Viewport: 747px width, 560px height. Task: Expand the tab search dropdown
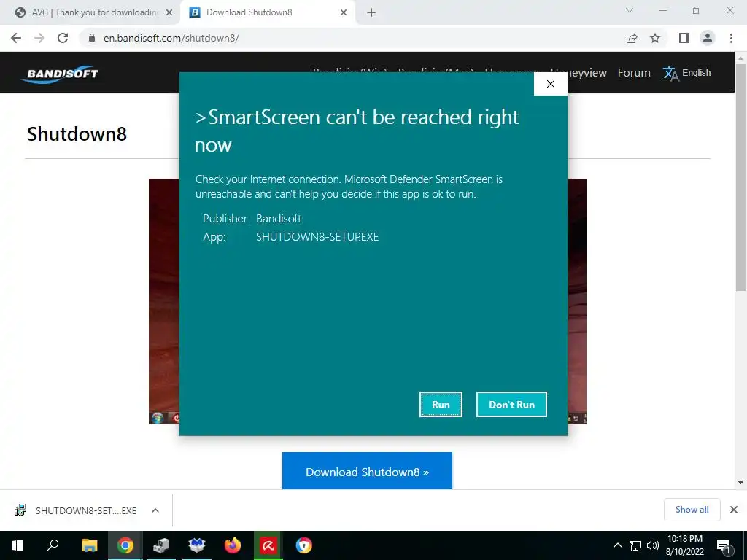(630, 10)
